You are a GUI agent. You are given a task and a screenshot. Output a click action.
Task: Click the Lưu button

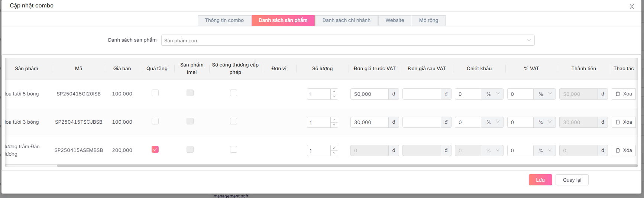tap(540, 180)
